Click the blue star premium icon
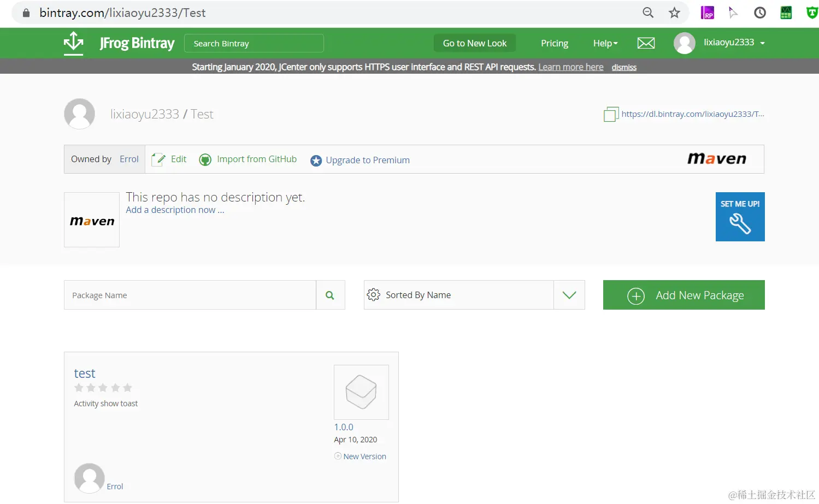 point(316,161)
